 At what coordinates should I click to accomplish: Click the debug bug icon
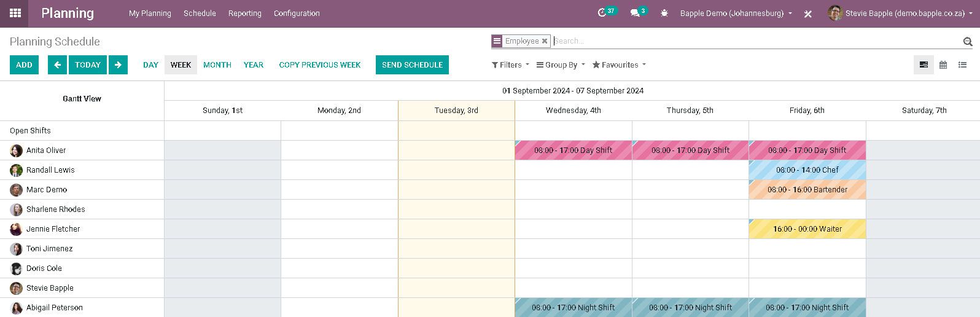pos(664,13)
